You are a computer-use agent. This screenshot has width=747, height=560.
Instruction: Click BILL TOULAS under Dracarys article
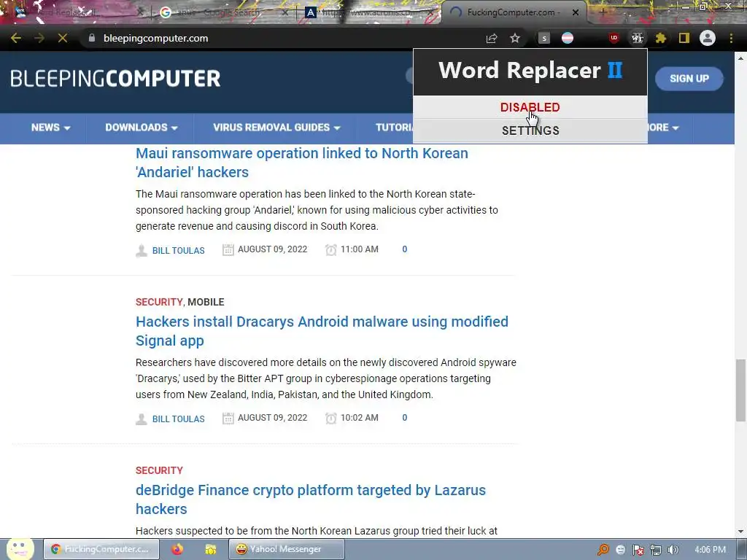(178, 419)
